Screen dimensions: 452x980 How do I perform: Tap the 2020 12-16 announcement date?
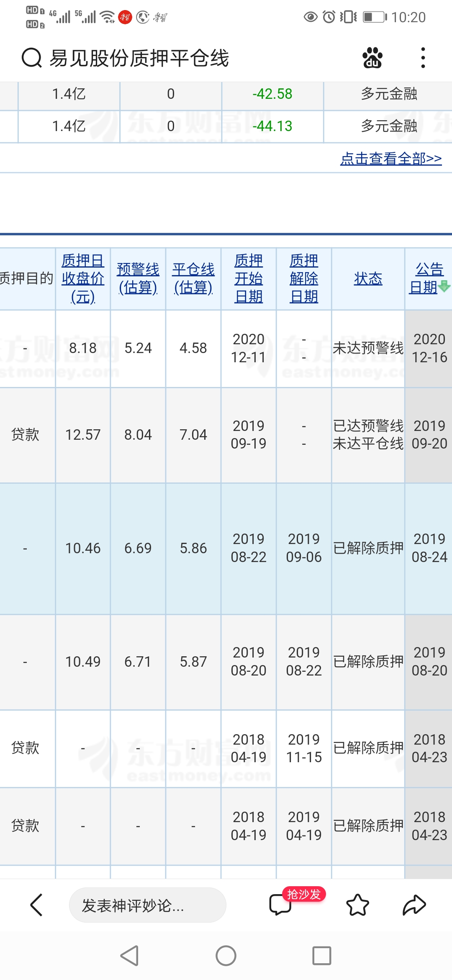tap(429, 348)
